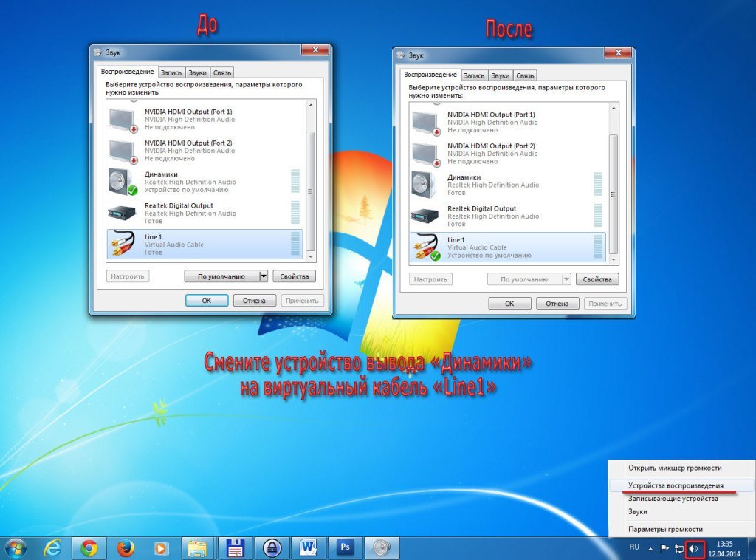
Task: Open Windows Media Player from taskbar
Action: (160, 547)
